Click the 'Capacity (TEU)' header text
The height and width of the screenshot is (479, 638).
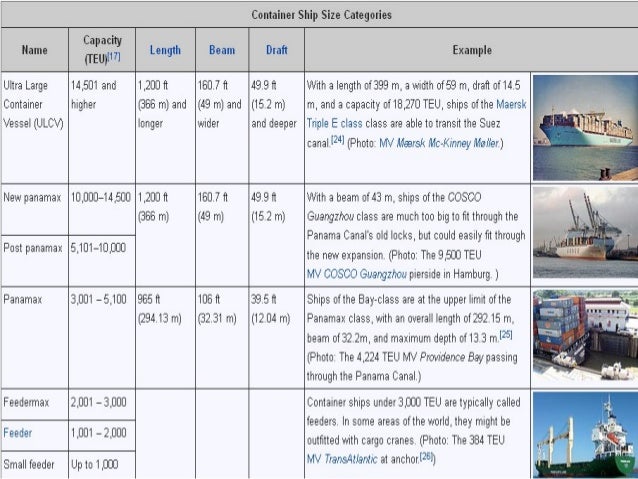[x=102, y=50]
